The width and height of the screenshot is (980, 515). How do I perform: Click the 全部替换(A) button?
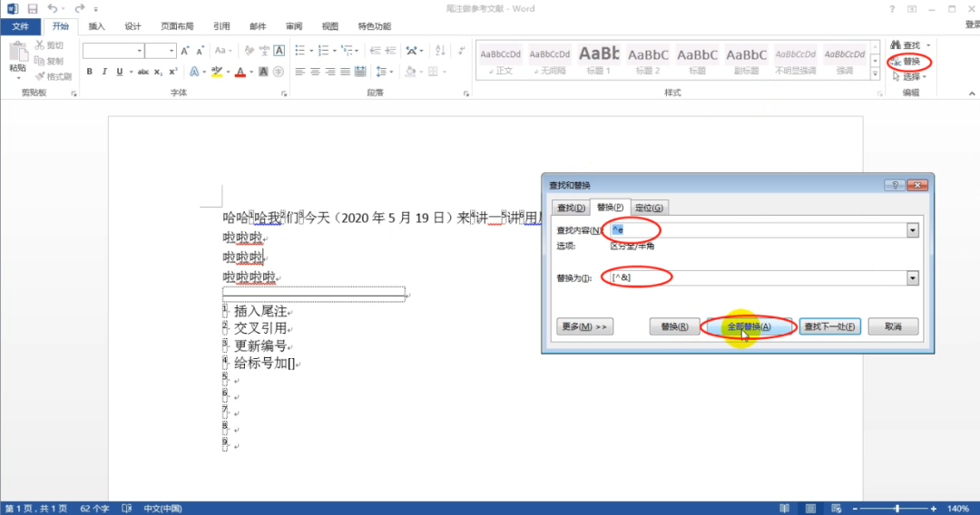[749, 326]
